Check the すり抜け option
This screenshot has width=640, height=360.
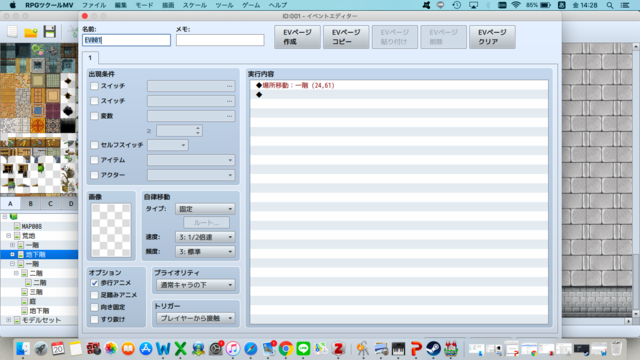[94, 319]
